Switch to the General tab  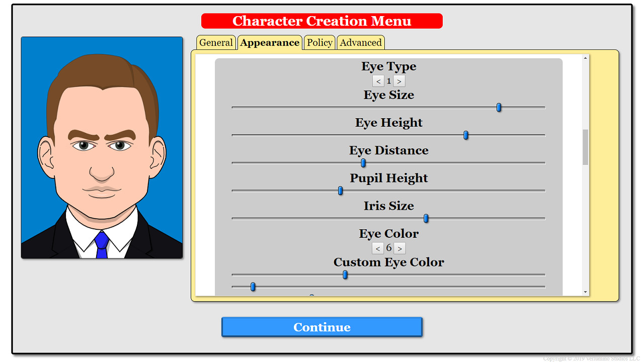(x=216, y=43)
